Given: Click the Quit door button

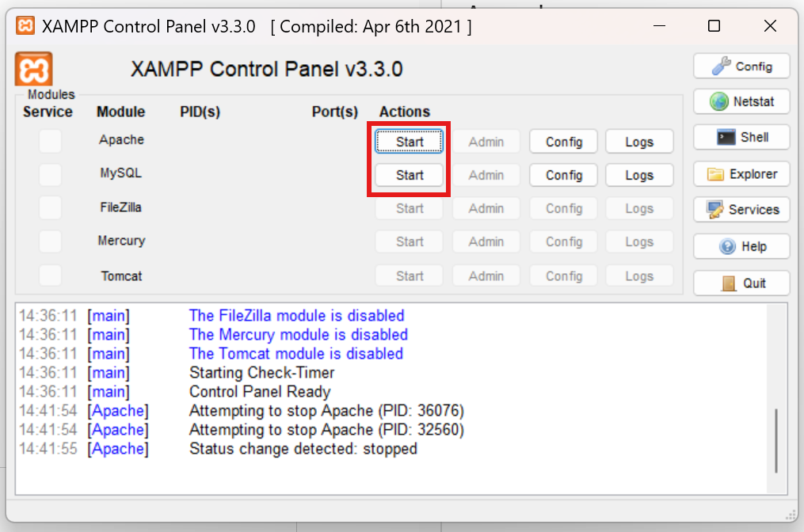Looking at the screenshot, I should tap(741, 283).
